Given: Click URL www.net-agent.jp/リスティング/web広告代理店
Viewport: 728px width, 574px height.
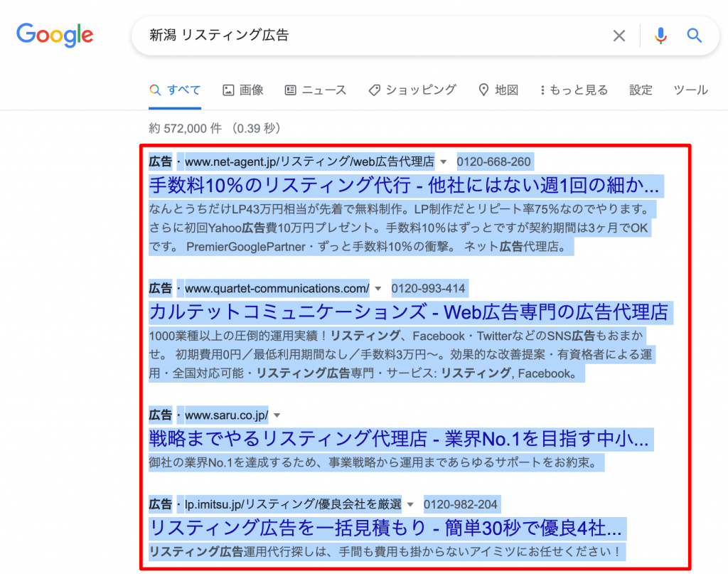Looking at the screenshot, I should (x=310, y=161).
